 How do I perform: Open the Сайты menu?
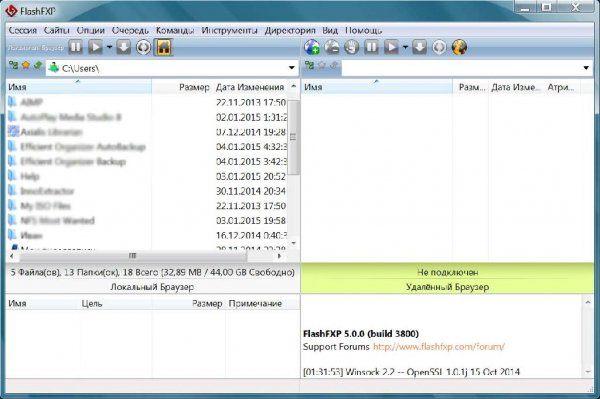(57, 30)
